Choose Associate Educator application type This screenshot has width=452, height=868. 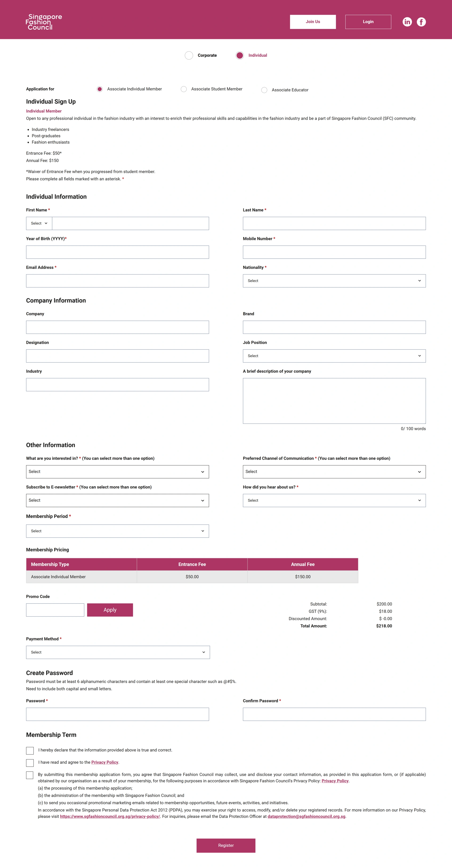(x=264, y=90)
